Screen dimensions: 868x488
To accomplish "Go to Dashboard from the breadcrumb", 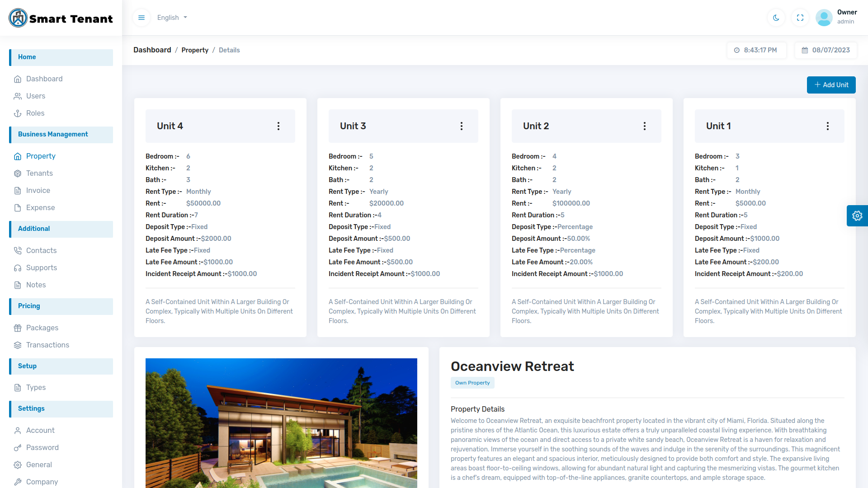I will click(152, 50).
